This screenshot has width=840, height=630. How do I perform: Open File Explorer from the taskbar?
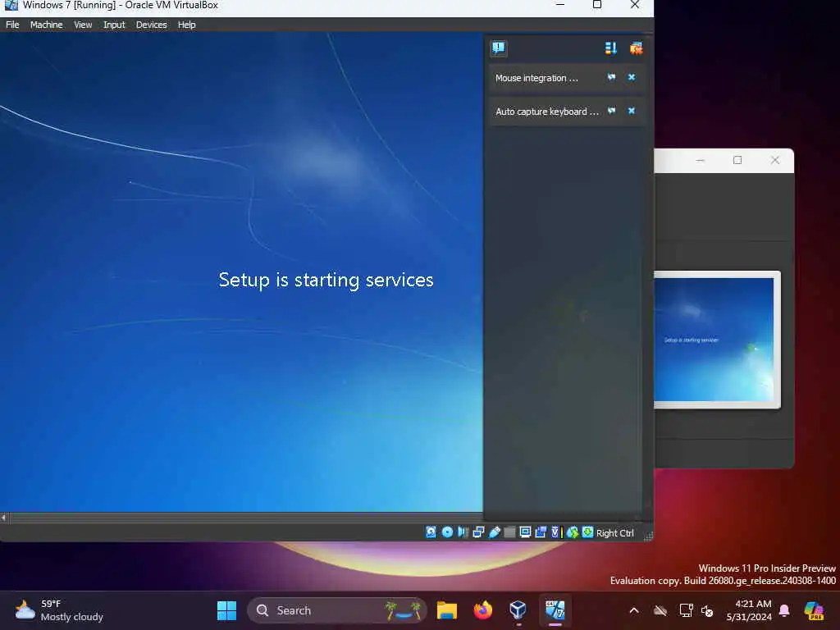(x=446, y=610)
